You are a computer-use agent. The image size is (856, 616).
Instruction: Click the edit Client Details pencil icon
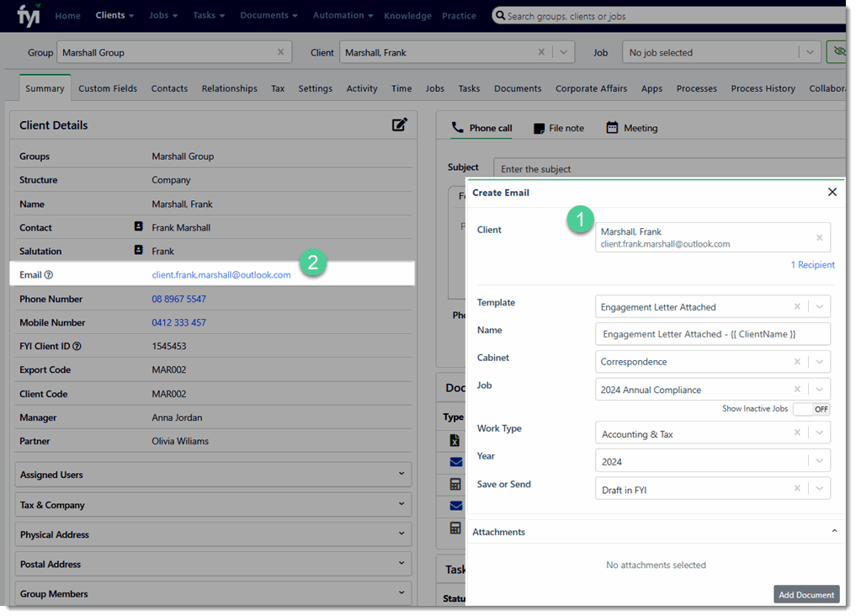pyautogui.click(x=399, y=125)
